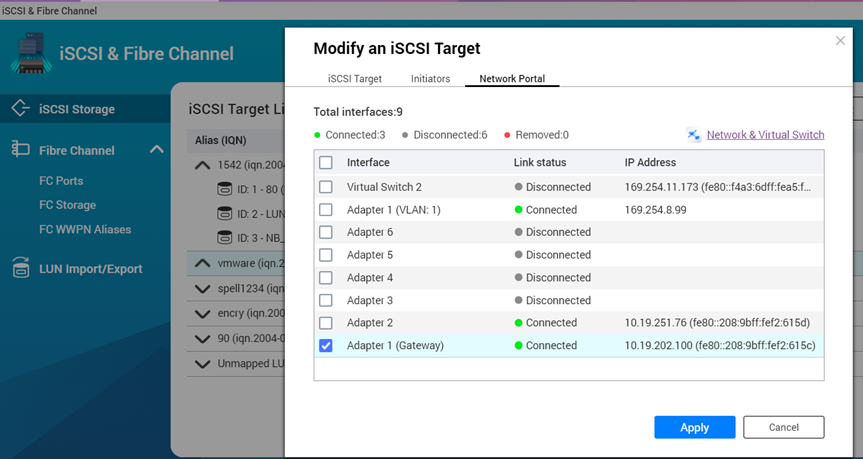Click the LUN disk icon for ID: 1 - 80
Screen dimensions: 863x459
point(225,188)
